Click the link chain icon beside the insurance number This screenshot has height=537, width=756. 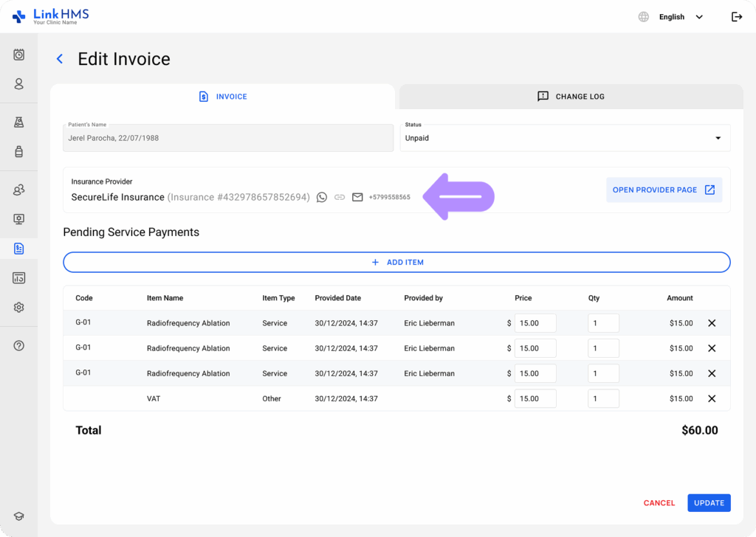pos(340,197)
